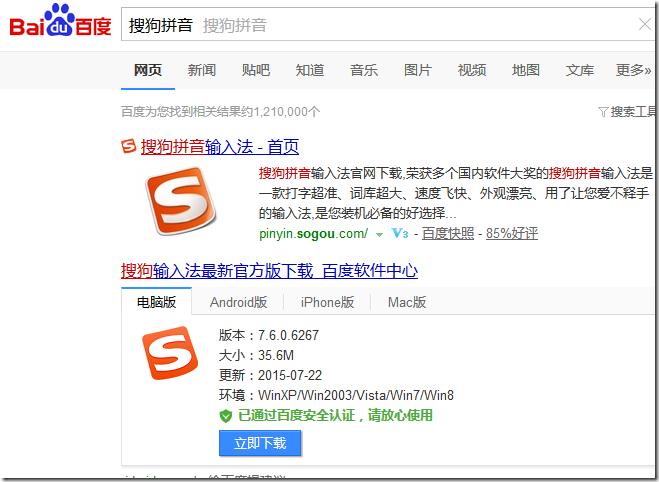
Task: Open the 地图 tab
Action: (x=526, y=70)
